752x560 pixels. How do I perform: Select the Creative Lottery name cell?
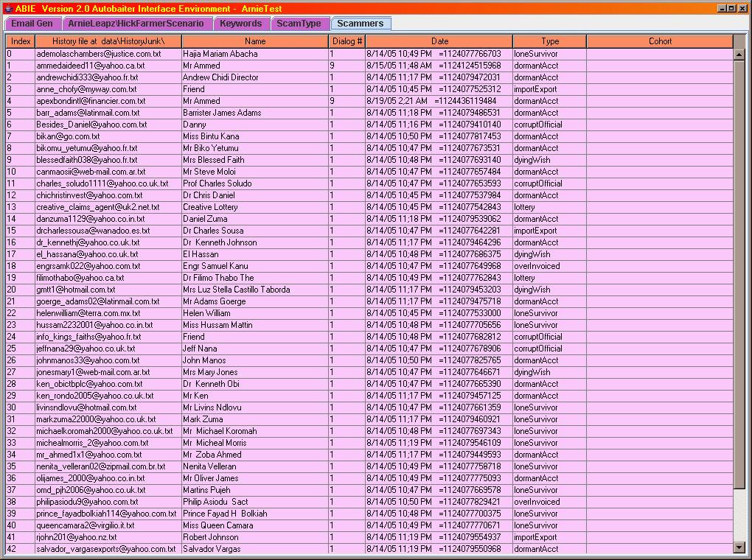click(x=255, y=207)
